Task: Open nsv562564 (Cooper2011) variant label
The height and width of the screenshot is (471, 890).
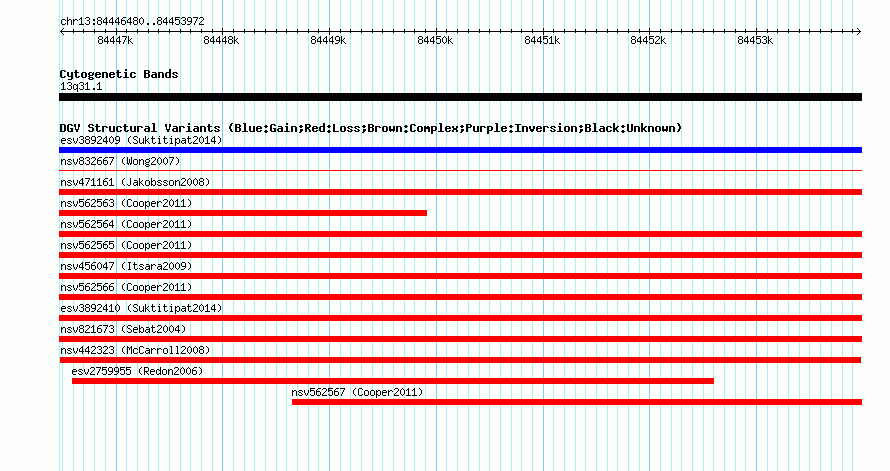Action: [x=126, y=224]
